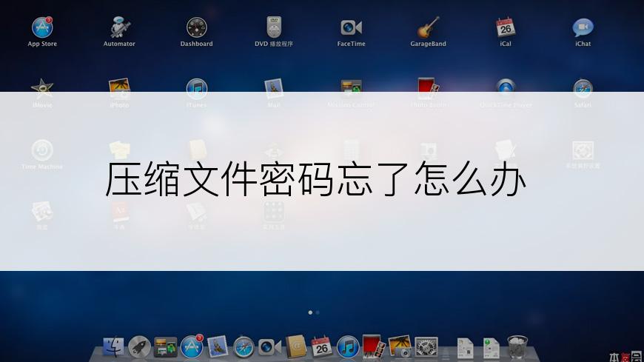The height and width of the screenshot is (362, 644).
Task: Open System Preferences gear in the Dock
Action: [x=426, y=346]
